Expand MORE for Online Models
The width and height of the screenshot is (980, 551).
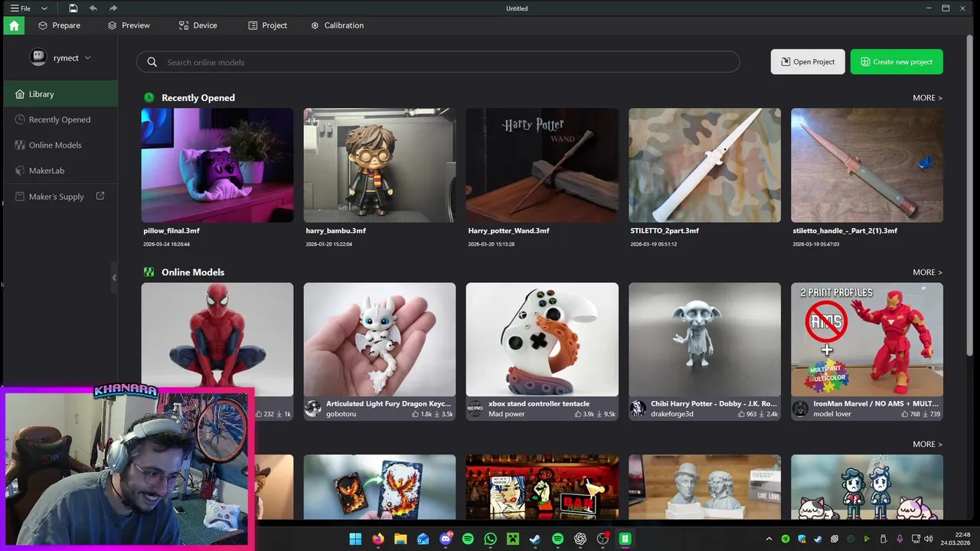pos(927,272)
